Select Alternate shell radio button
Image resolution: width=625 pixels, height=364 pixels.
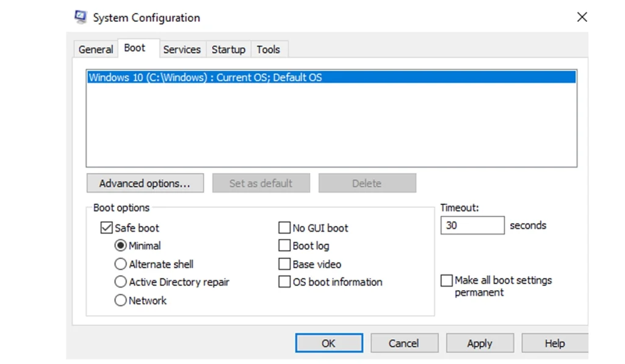coord(121,264)
